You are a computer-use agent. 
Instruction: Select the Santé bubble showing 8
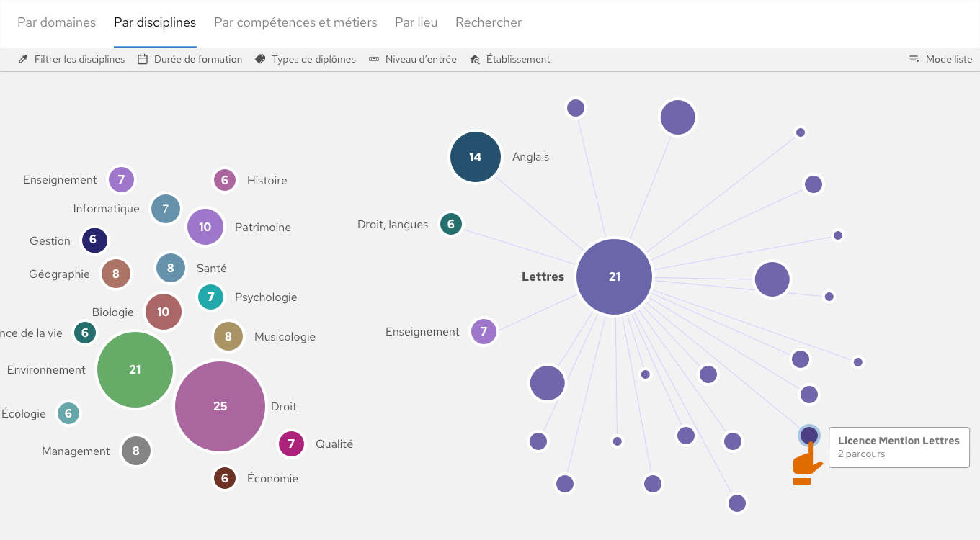point(171,268)
